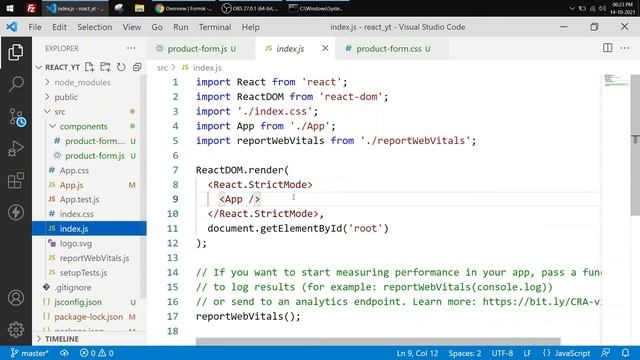
Task: Change end of line via LF
Action: (527, 353)
